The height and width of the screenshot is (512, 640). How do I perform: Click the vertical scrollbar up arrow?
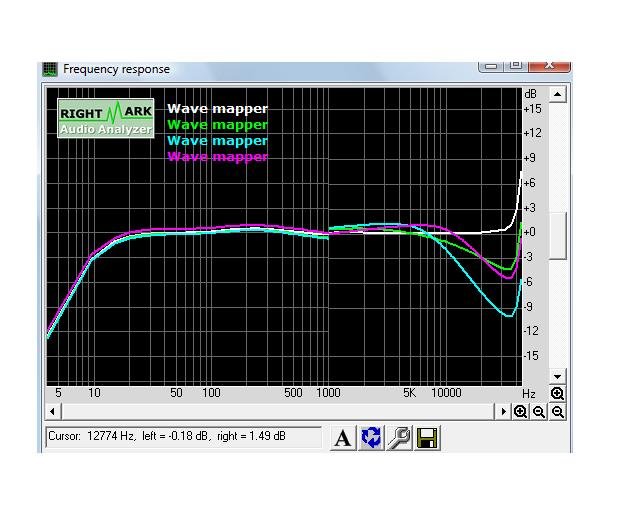(557, 95)
